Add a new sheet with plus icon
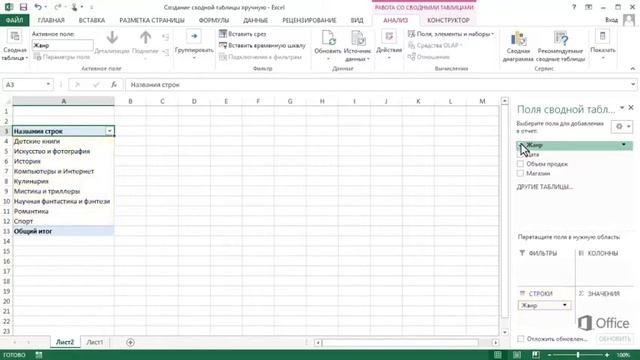This screenshot has height=360, width=640. point(130,342)
